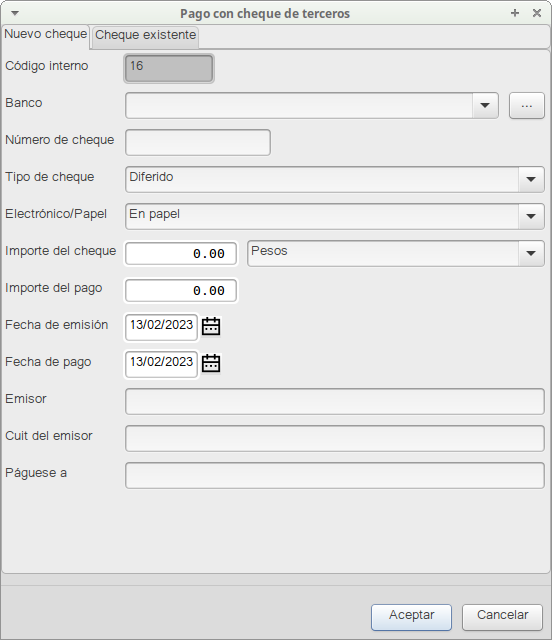552x640 pixels.
Task: Switch to the Cheque existente tab
Action: (x=145, y=36)
